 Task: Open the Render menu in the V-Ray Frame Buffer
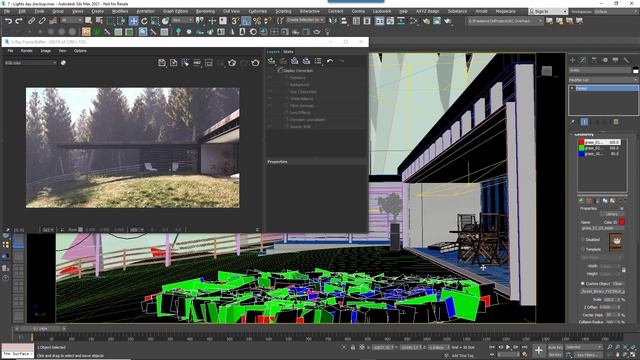[27, 51]
